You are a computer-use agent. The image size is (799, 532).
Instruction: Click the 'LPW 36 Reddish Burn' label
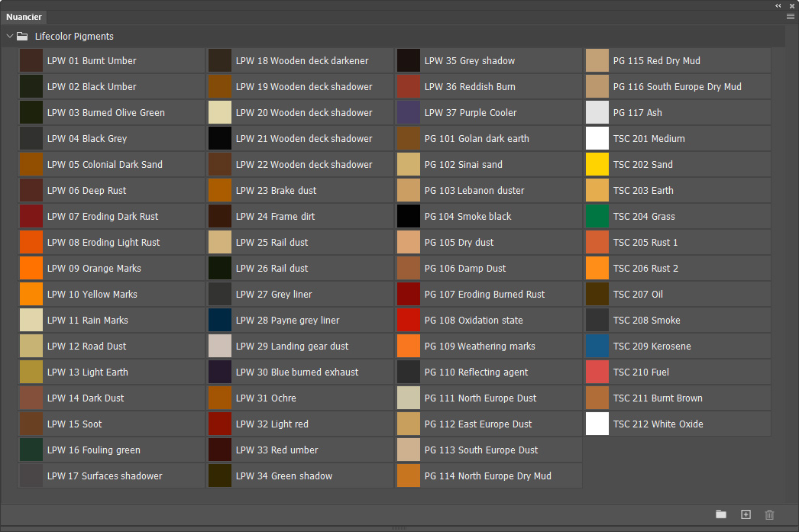[x=470, y=86]
